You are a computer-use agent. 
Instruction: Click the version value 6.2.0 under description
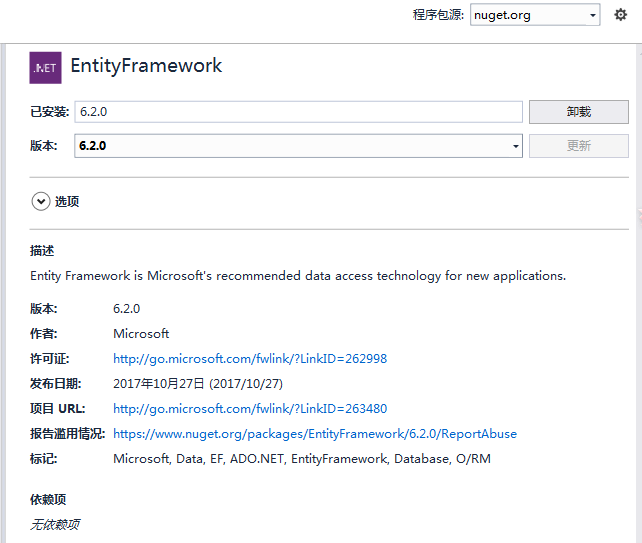coord(127,309)
